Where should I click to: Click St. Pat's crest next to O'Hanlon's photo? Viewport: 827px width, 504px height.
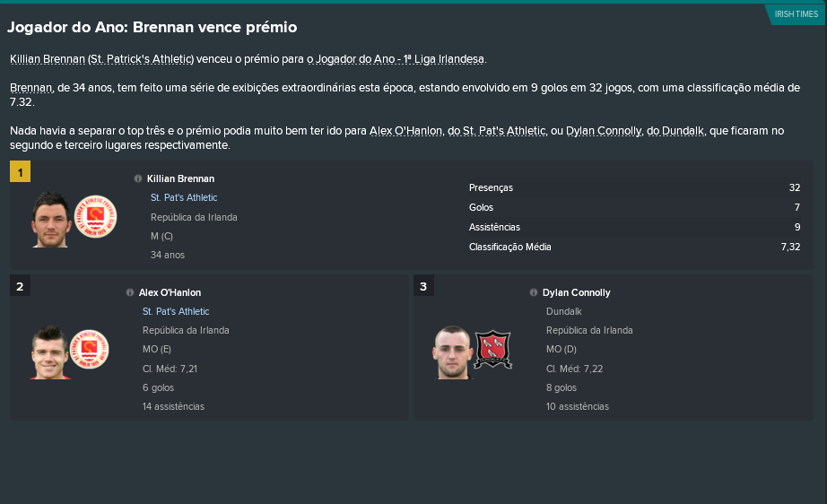pyautogui.click(x=89, y=349)
